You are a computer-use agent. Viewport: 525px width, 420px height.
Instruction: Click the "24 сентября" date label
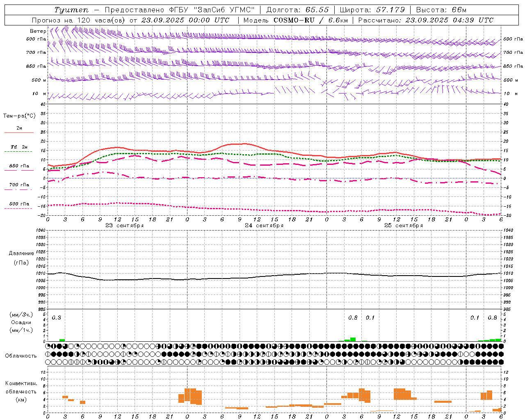pyautogui.click(x=264, y=226)
